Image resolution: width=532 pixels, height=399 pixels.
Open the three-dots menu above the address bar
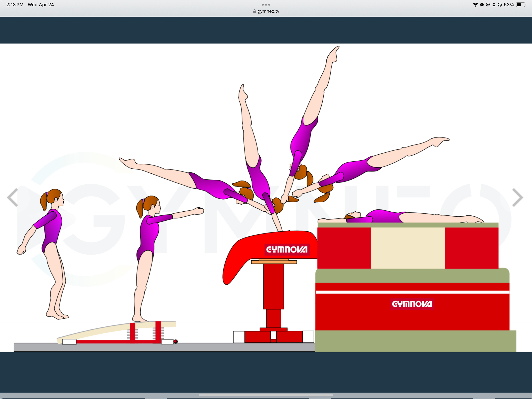pyautogui.click(x=266, y=4)
